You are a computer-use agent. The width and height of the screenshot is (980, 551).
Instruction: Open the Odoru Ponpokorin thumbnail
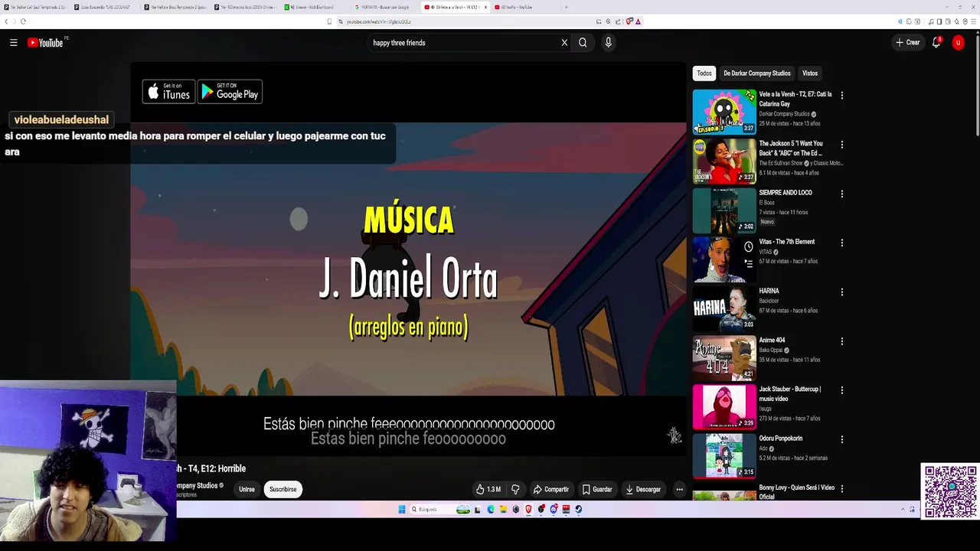(724, 456)
